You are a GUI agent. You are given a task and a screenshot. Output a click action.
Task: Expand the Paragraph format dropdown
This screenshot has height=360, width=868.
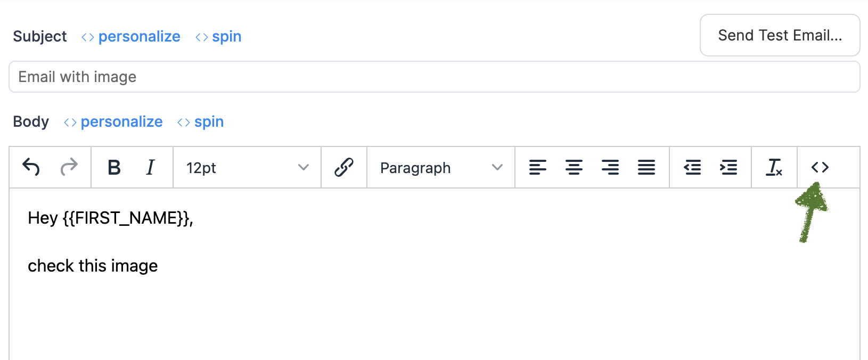pyautogui.click(x=441, y=168)
